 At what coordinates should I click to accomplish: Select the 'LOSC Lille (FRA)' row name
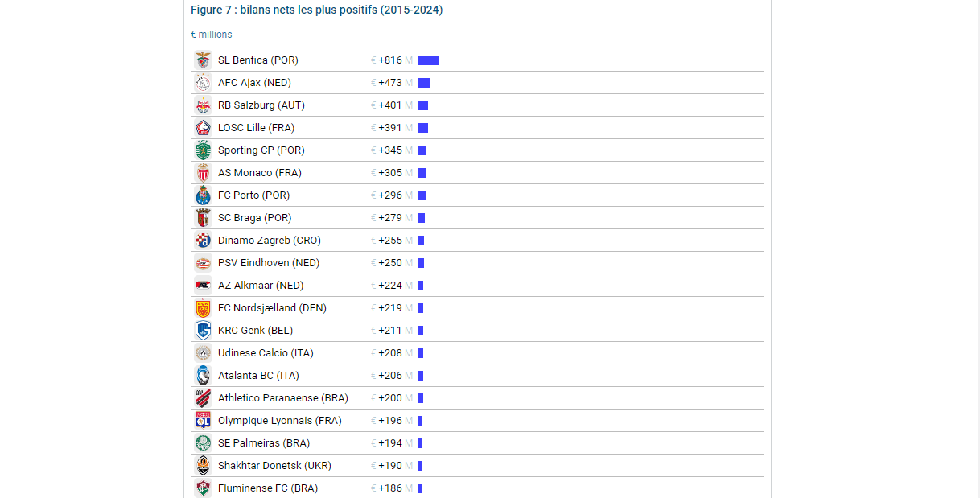pyautogui.click(x=257, y=128)
